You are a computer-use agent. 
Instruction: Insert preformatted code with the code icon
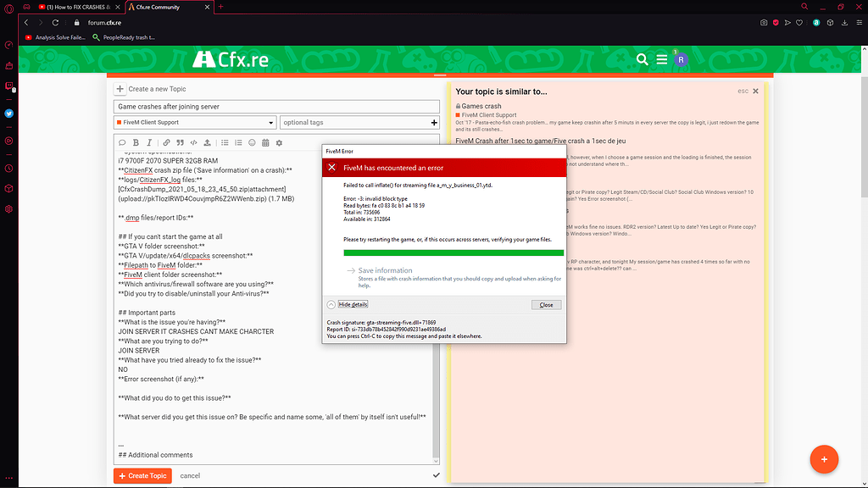[x=194, y=142]
